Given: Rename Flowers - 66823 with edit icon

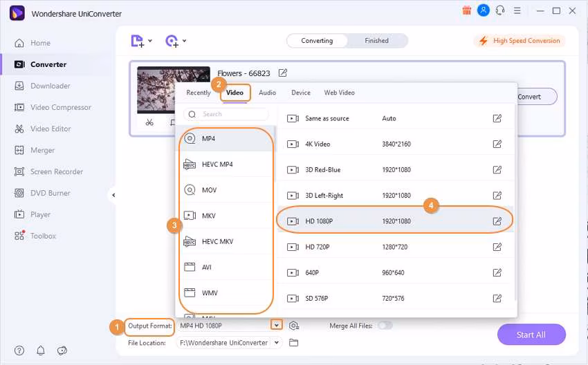Looking at the screenshot, I should click(283, 73).
